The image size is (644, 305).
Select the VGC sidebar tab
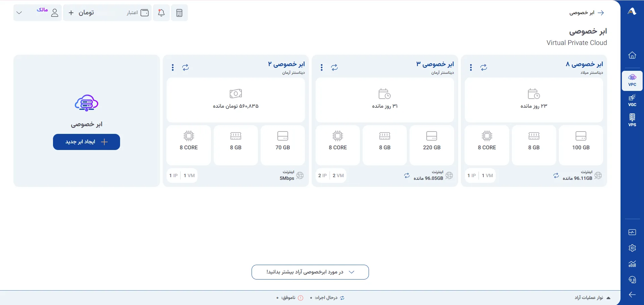point(632,100)
